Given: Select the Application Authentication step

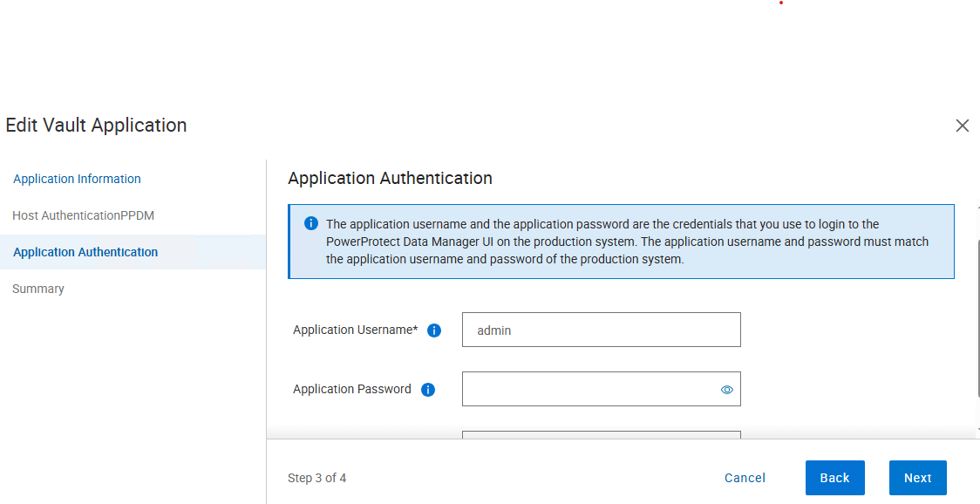Looking at the screenshot, I should point(85,252).
